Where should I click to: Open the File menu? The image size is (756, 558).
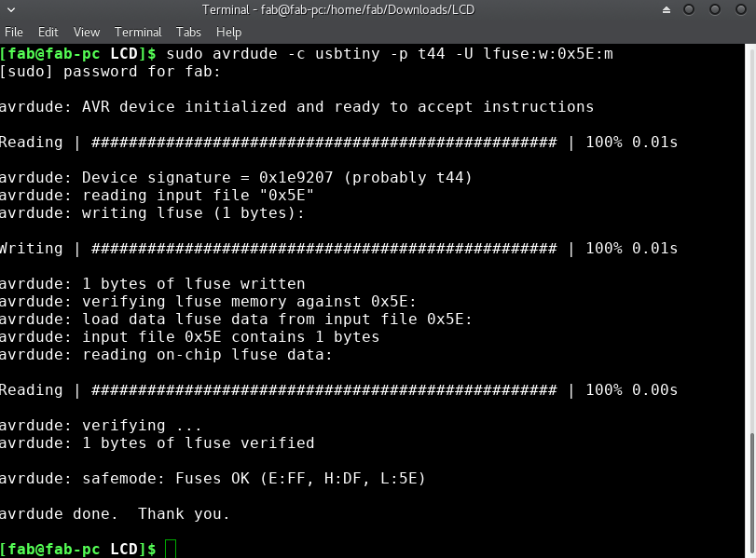pos(13,33)
